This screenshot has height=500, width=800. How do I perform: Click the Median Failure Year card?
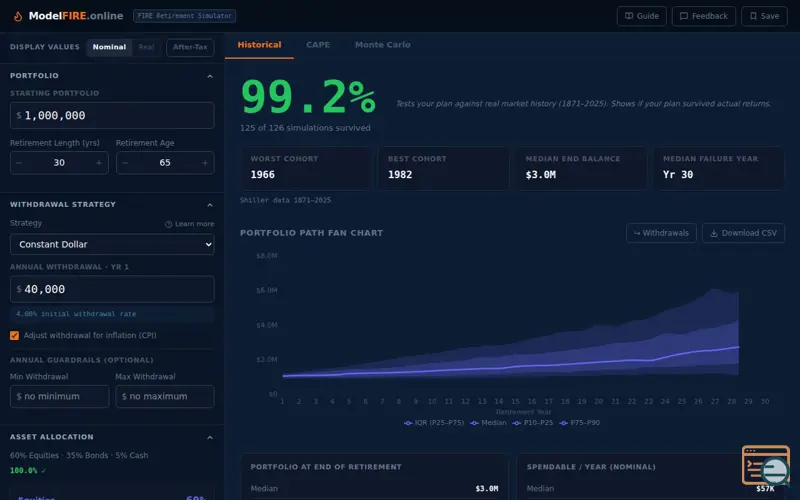click(x=718, y=168)
